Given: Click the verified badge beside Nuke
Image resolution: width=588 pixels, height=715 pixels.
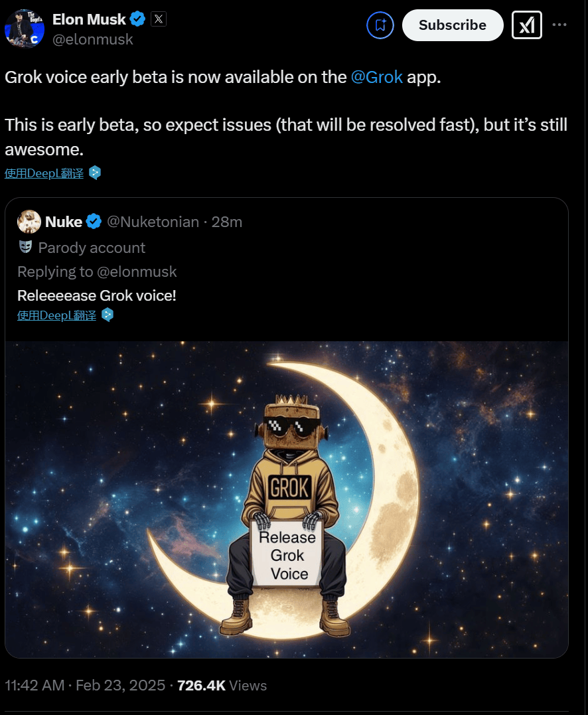Looking at the screenshot, I should pyautogui.click(x=94, y=222).
